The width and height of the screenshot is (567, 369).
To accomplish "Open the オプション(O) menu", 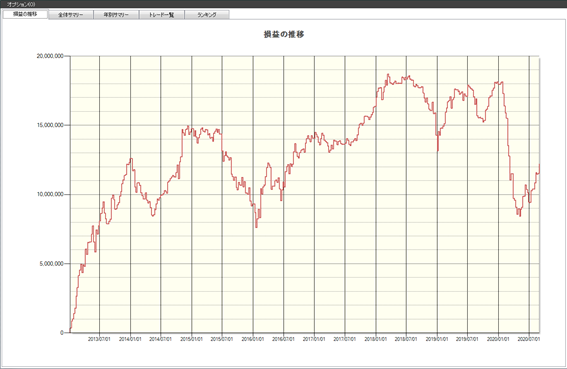I will (x=21, y=4).
